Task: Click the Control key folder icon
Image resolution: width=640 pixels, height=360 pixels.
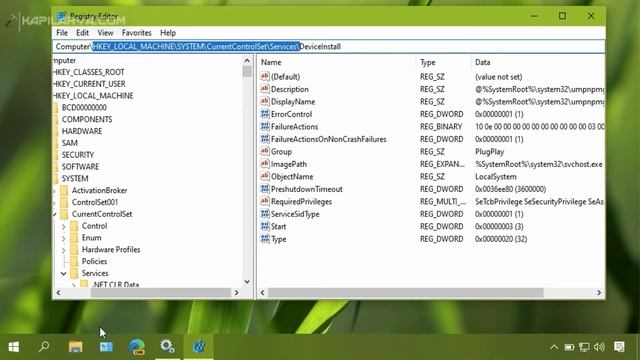Action: (74, 226)
